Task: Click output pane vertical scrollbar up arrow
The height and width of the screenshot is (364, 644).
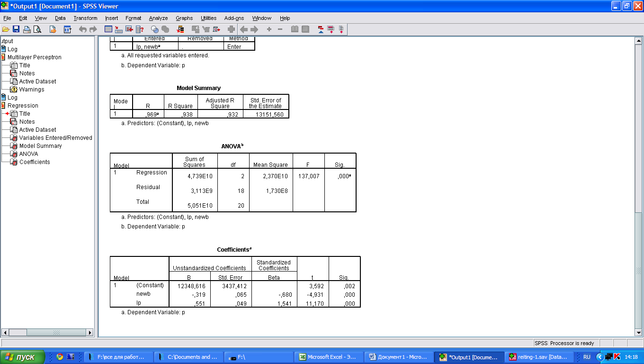Action: coord(638,41)
